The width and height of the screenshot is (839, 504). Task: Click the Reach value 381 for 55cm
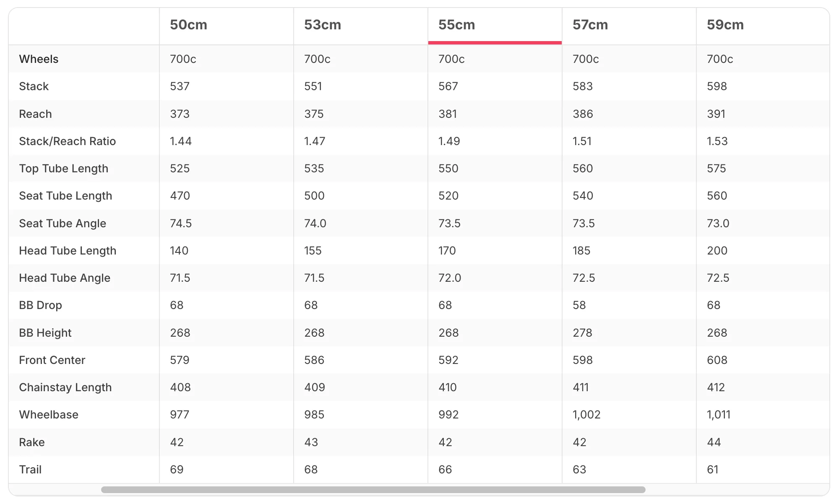pos(448,114)
